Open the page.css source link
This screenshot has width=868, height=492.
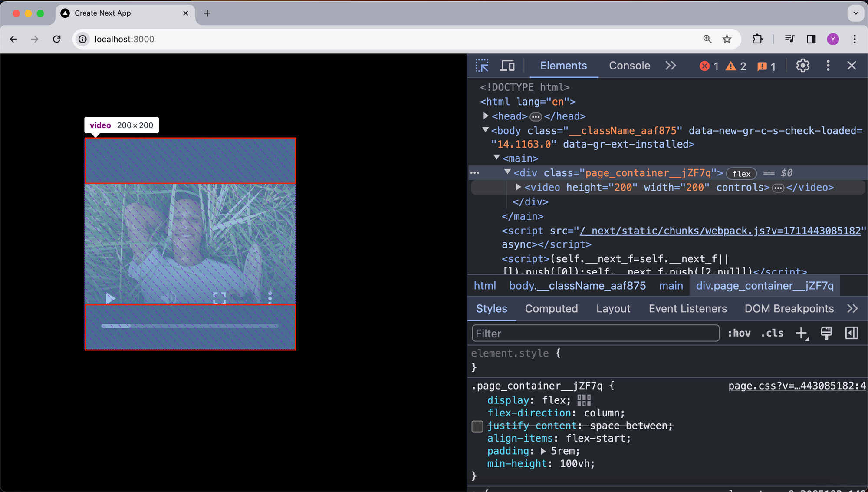(797, 386)
